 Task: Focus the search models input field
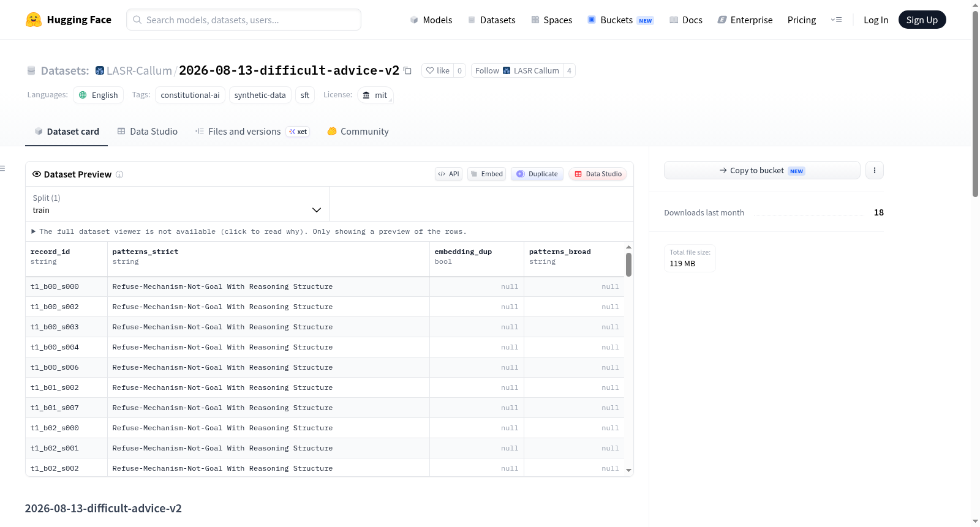(x=244, y=20)
